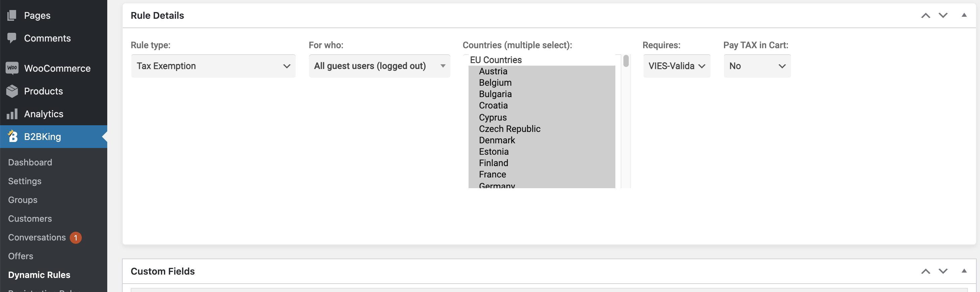Click the Products box icon
The height and width of the screenshot is (292, 980).
pos(12,91)
